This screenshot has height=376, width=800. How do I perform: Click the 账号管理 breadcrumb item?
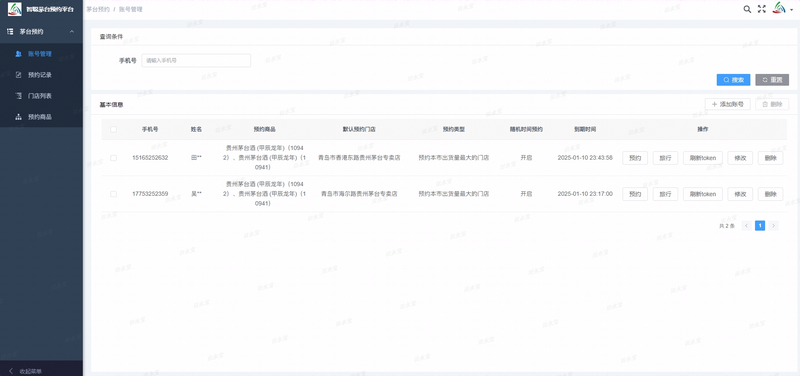tap(131, 9)
